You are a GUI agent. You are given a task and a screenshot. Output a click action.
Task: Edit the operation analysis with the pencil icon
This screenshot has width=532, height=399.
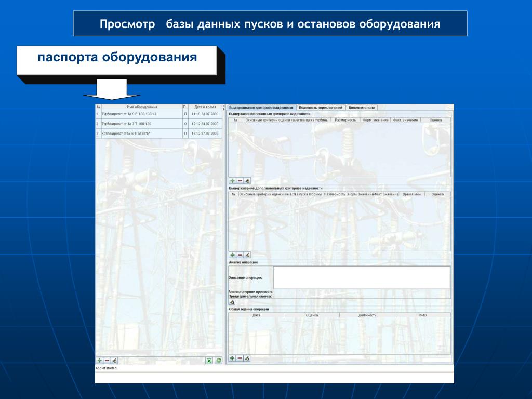tap(232, 302)
